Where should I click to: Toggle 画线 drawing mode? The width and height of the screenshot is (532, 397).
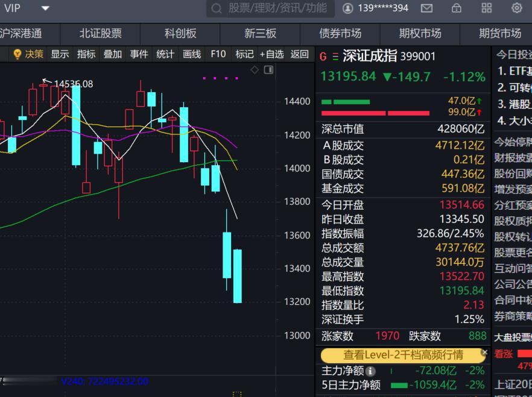(x=191, y=54)
